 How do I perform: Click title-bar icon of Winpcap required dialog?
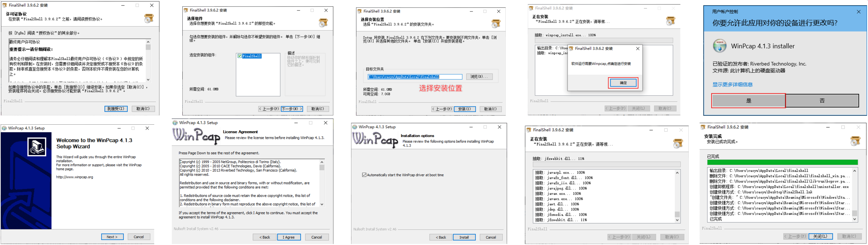click(x=571, y=49)
